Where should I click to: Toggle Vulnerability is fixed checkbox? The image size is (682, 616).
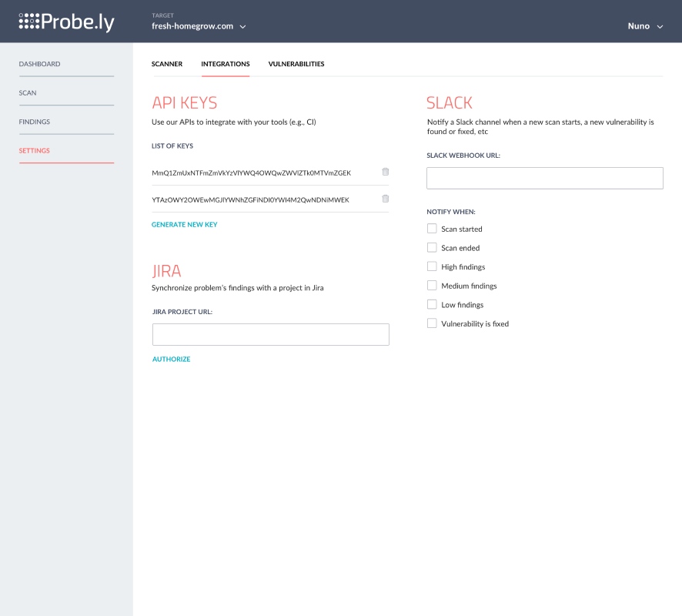coord(432,323)
